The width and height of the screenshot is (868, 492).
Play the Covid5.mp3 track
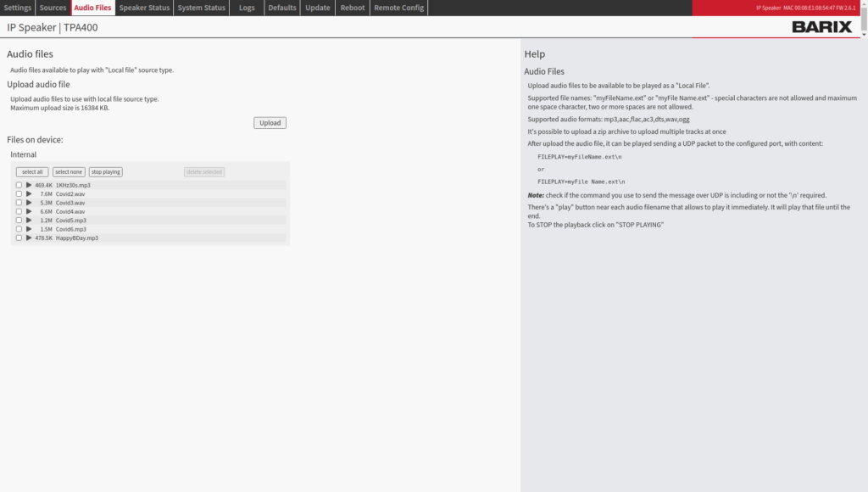click(x=29, y=221)
